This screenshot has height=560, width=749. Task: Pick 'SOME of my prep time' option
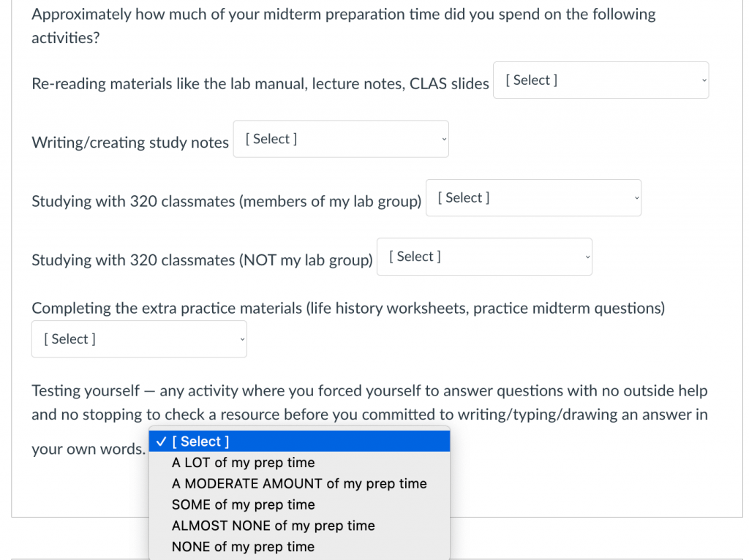point(299,504)
